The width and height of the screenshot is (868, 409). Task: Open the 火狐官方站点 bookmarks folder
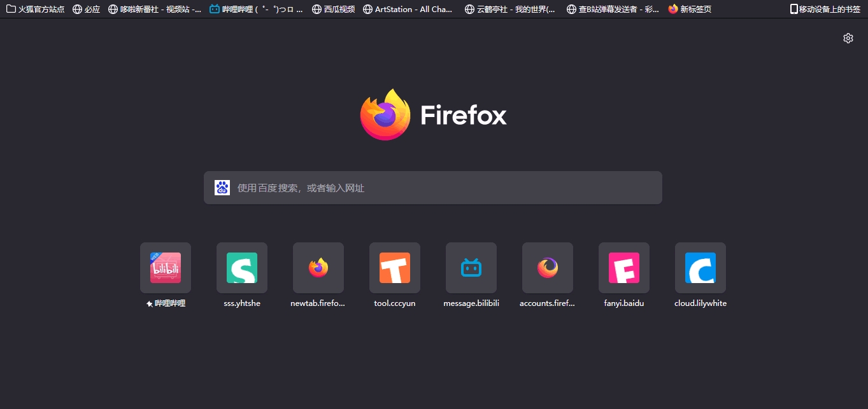pyautogui.click(x=36, y=10)
